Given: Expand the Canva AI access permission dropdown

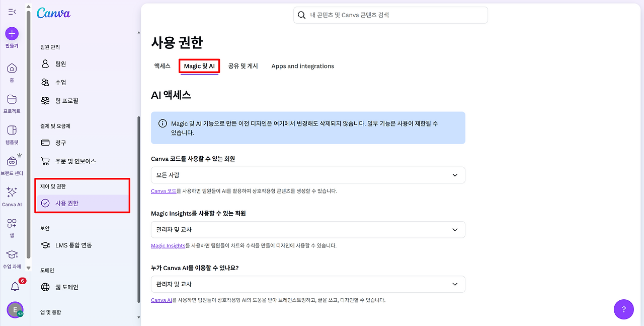Looking at the screenshot, I should (x=308, y=284).
